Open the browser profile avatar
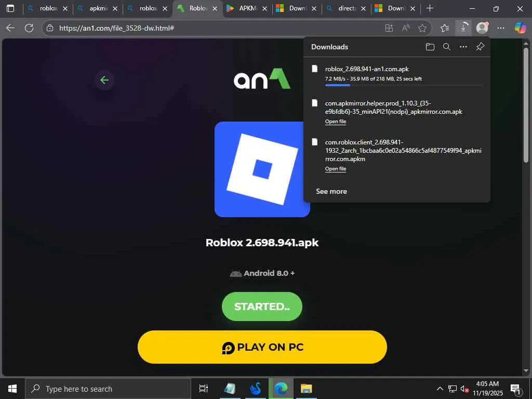The width and height of the screenshot is (532, 399). 482,28
